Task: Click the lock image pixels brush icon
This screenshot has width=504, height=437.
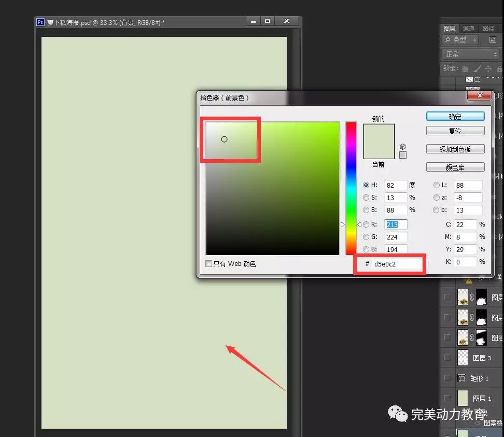Action: (x=477, y=68)
